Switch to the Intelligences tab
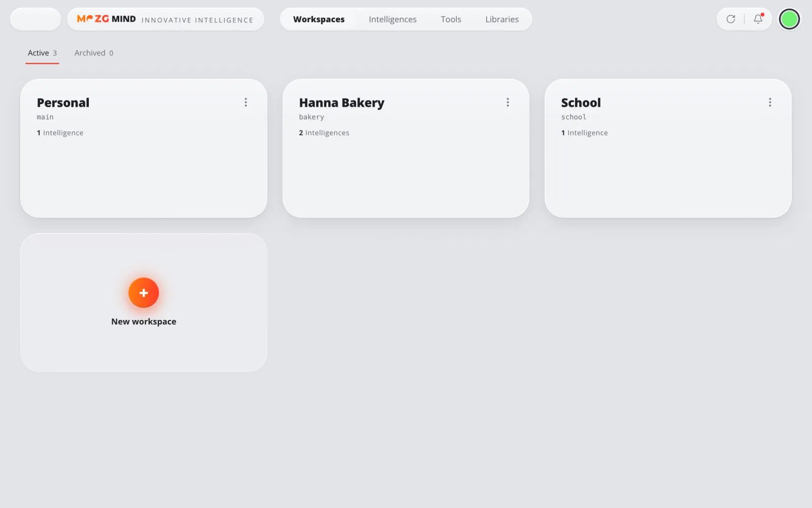This screenshot has width=812, height=508. 392,19
